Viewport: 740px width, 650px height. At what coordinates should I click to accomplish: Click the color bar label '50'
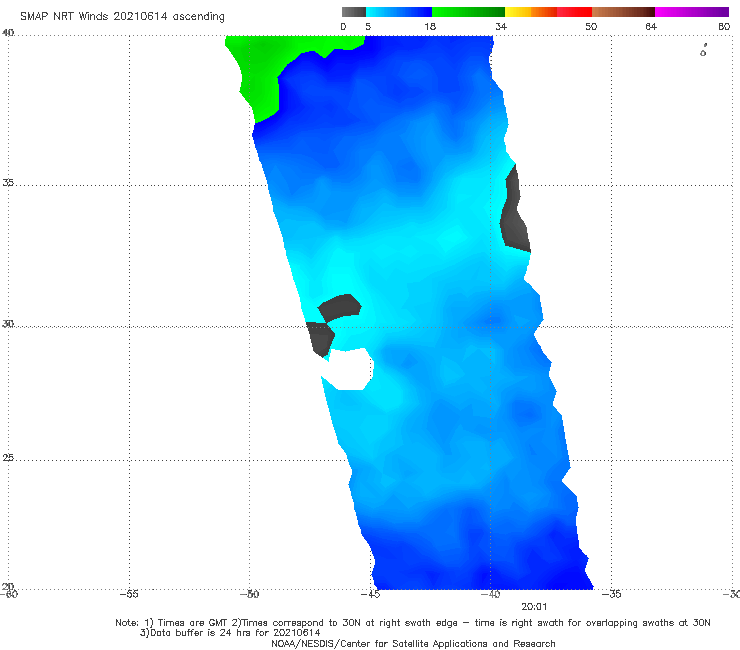591,26
